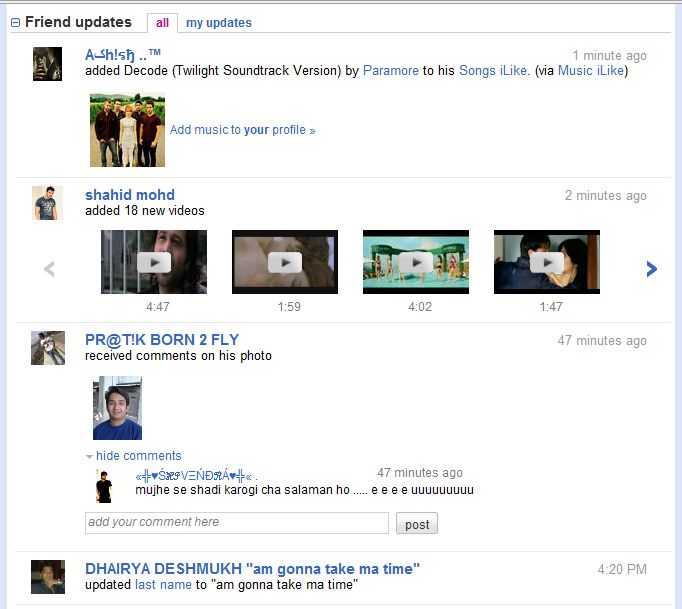Collapse the Friend updates section
Image resolution: width=682 pixels, height=609 pixels.
15,22
